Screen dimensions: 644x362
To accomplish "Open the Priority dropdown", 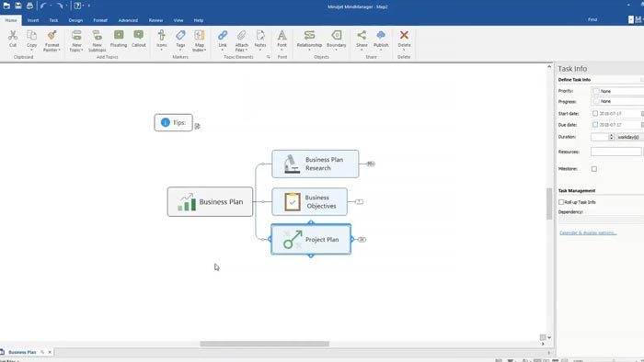I will pyautogui.click(x=617, y=91).
